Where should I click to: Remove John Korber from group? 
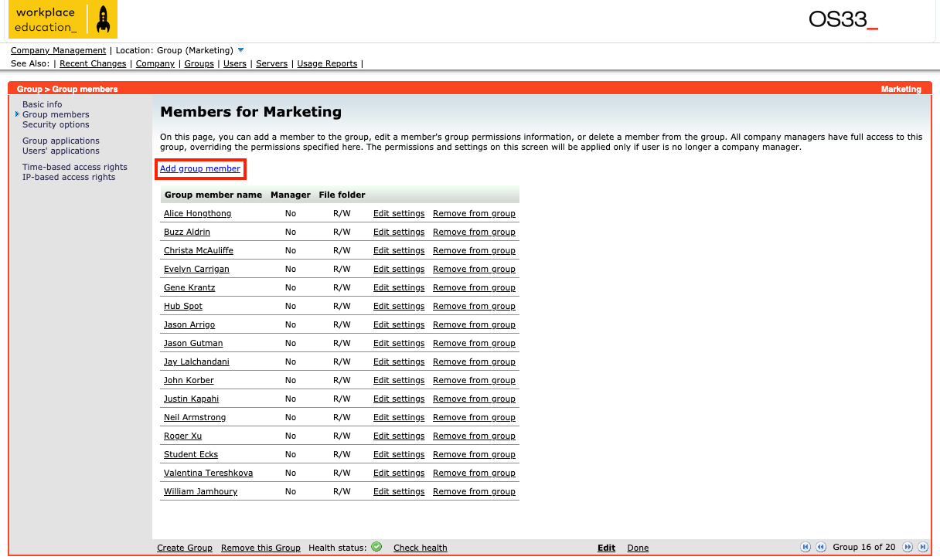[474, 380]
